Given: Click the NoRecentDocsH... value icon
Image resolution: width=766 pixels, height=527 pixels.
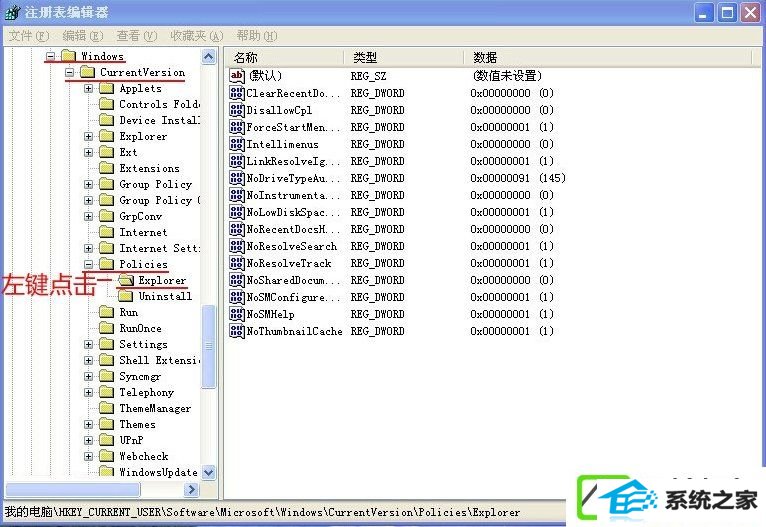Looking at the screenshot, I should tap(237, 230).
